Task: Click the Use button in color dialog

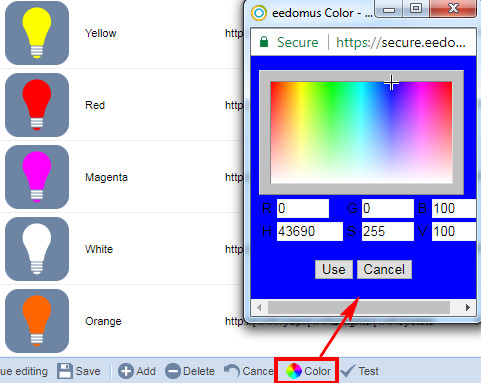Action: coord(334,269)
